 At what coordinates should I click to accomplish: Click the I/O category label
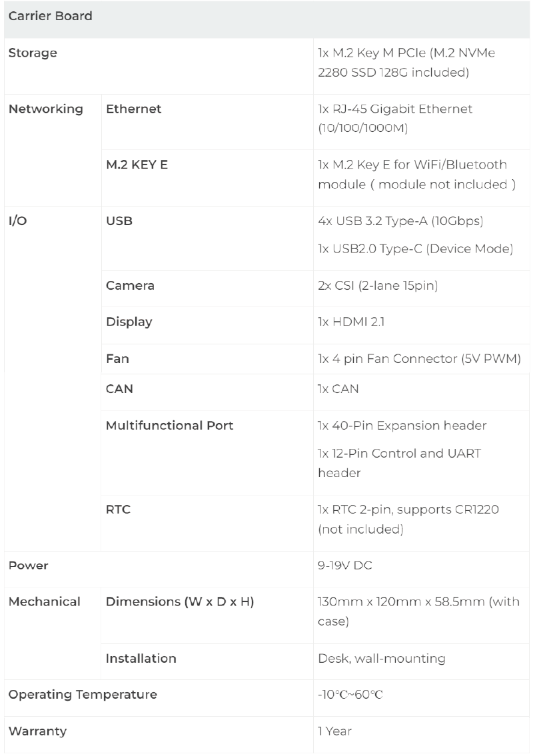tap(17, 221)
